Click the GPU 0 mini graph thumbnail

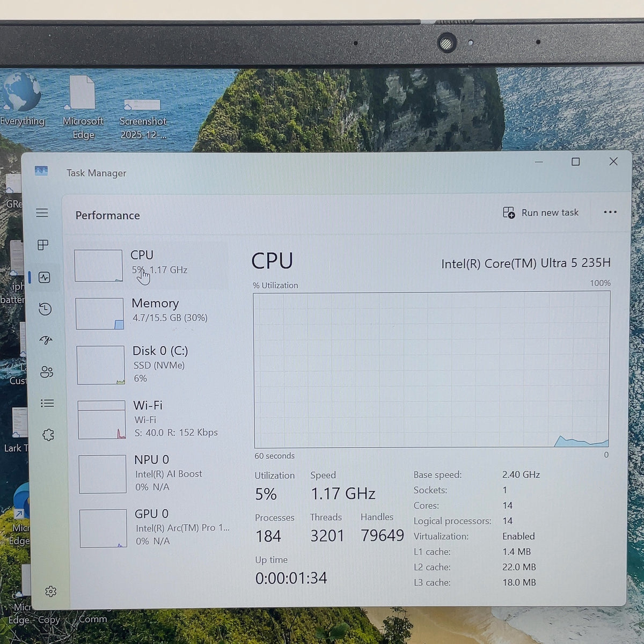104,528
